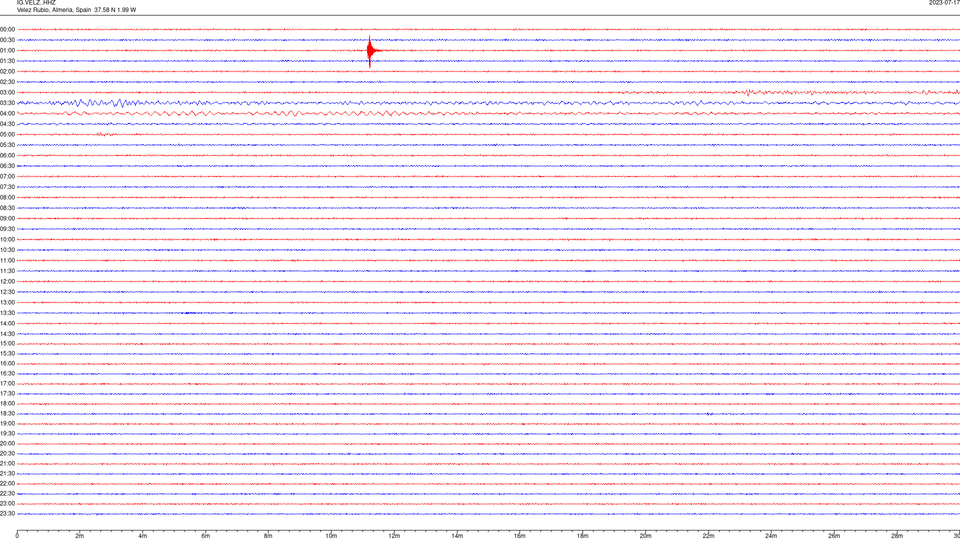The height and width of the screenshot is (540, 960).
Task: Click the 20:30 trace time
Action: point(7,454)
